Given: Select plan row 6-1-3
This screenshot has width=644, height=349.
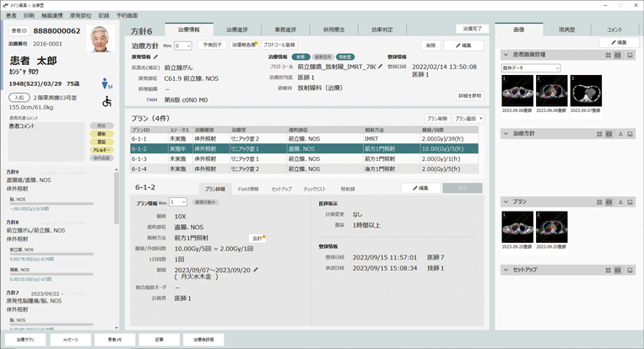Looking at the screenshot, I should click(304, 158).
